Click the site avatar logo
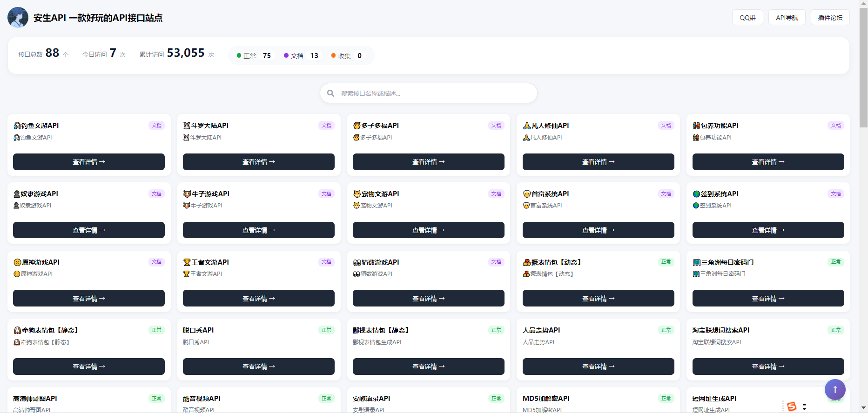This screenshot has width=868, height=413. coord(18,18)
